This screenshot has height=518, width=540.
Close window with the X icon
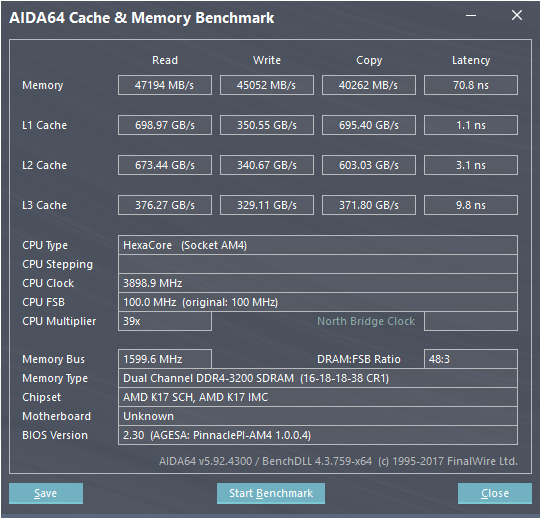point(517,15)
